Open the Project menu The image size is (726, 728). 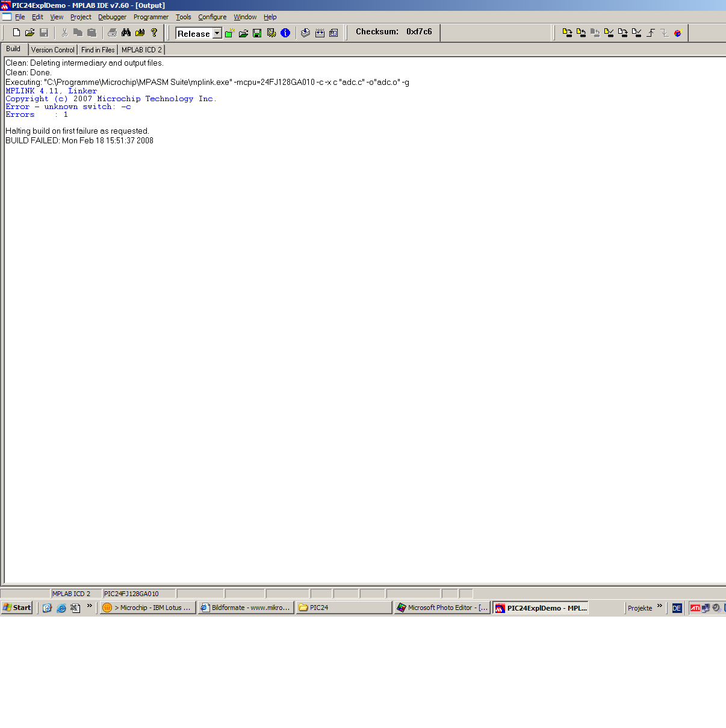(81, 17)
